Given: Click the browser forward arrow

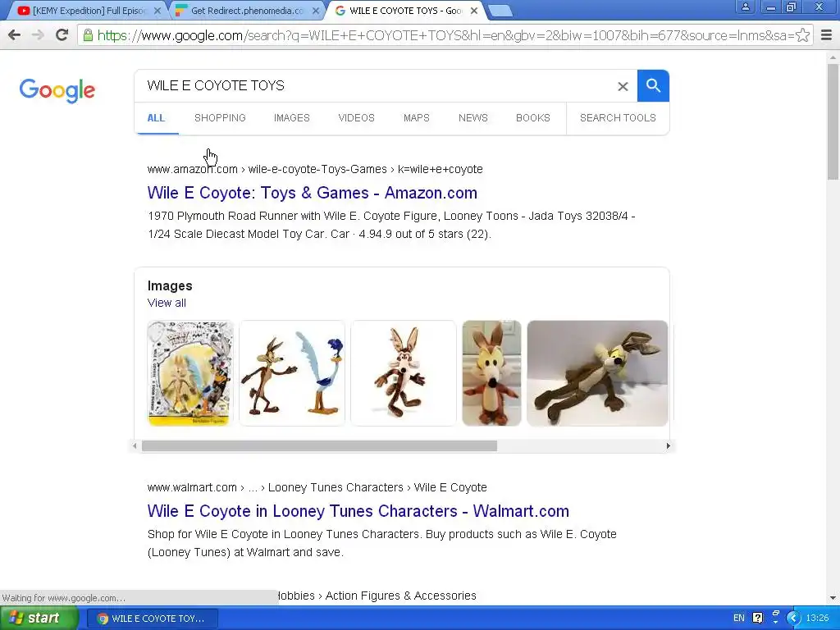Looking at the screenshot, I should click(38, 35).
